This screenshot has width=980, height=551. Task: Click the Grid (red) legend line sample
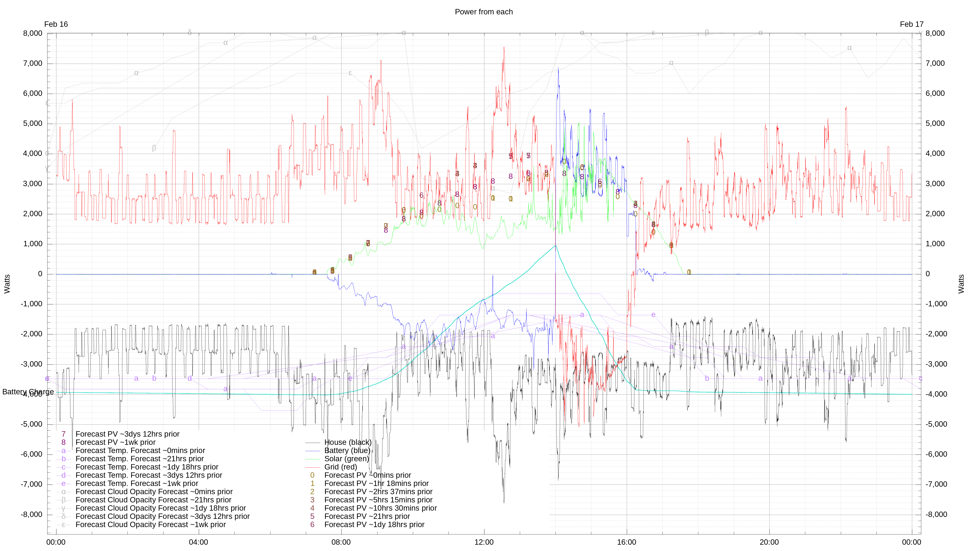312,467
